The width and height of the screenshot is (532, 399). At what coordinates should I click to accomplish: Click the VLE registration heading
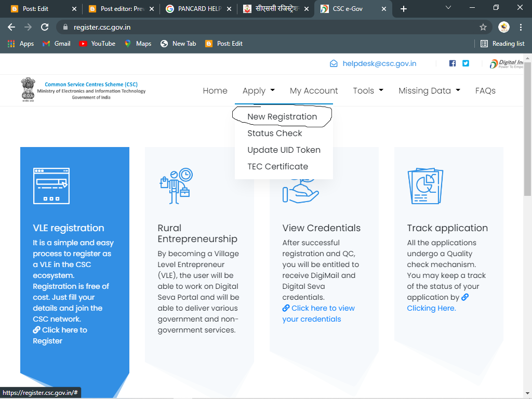(x=69, y=228)
